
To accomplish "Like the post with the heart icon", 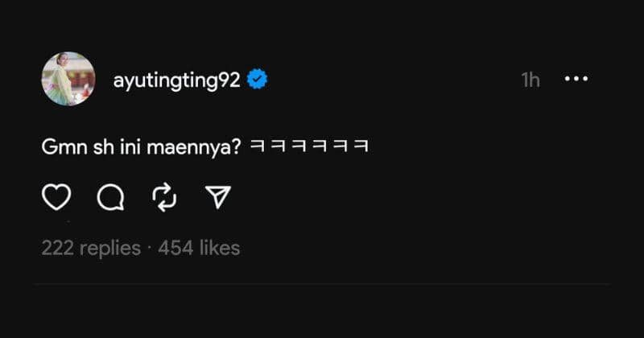I will tap(56, 197).
